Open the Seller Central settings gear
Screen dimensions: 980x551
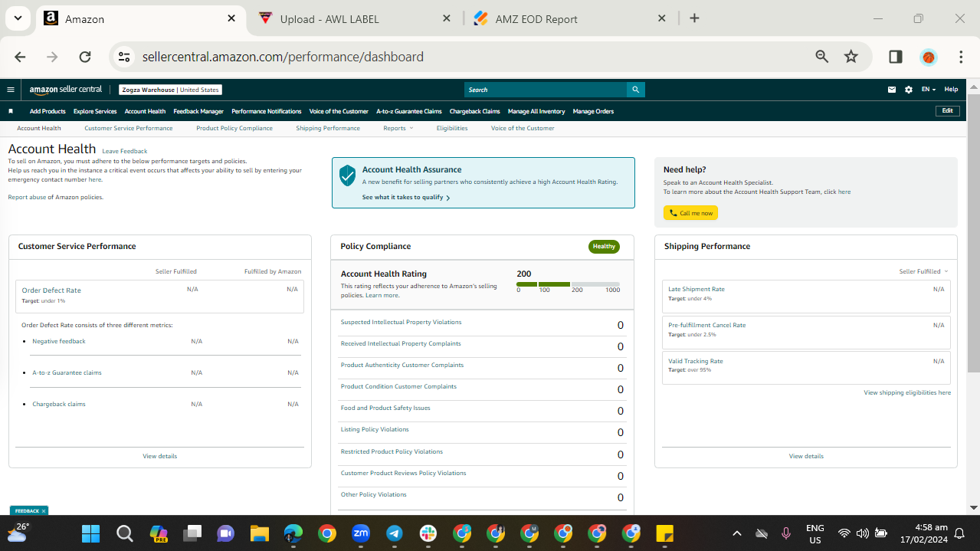coord(909,90)
